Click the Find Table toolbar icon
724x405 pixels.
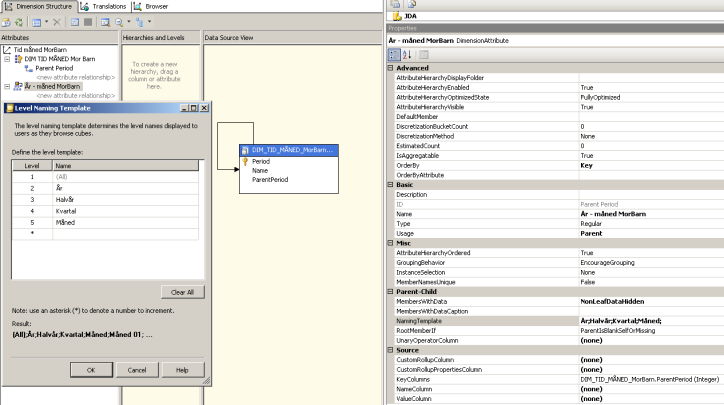(105, 22)
